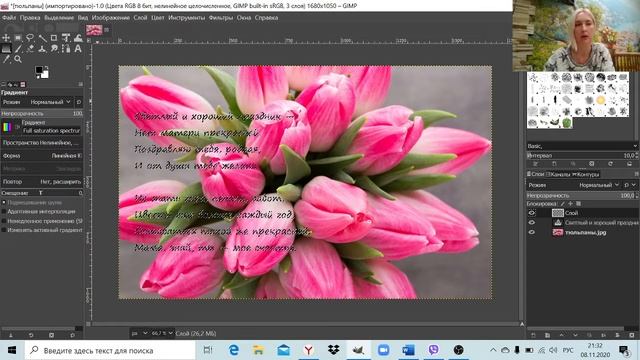Open the blending color space option row
This screenshot has height=360, width=640.
pos(42,142)
